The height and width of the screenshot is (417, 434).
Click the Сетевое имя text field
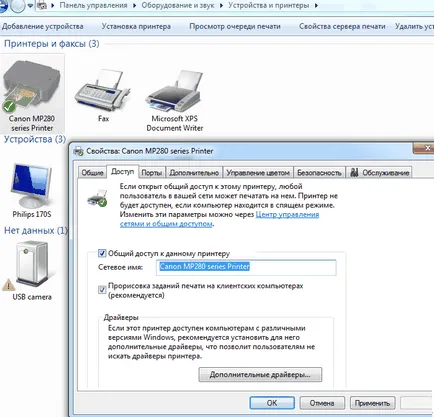point(246,267)
